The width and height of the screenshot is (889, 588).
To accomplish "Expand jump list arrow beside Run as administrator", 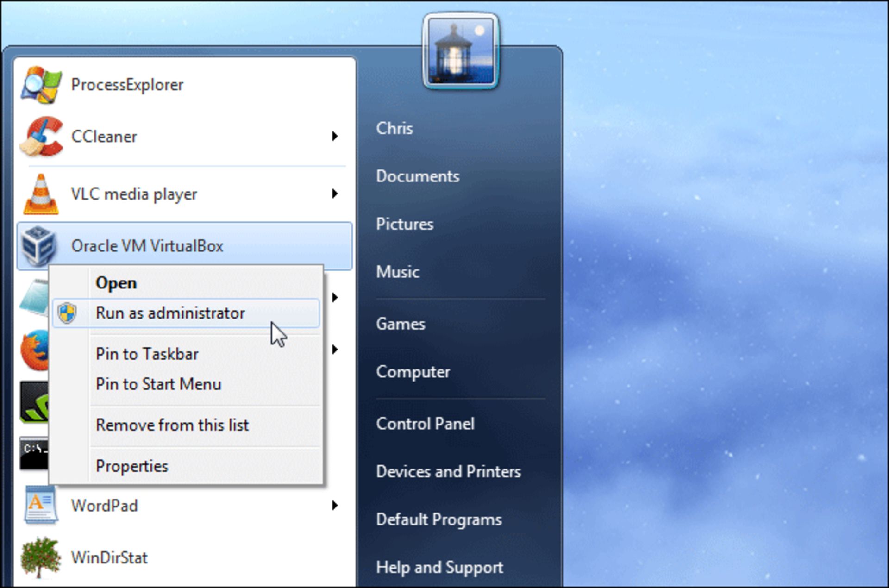I will [334, 297].
